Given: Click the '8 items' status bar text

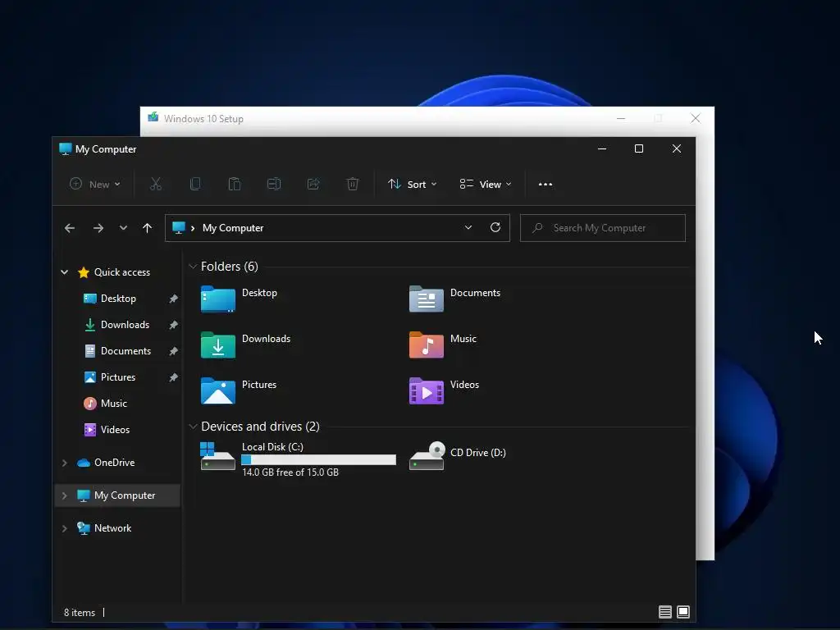Looking at the screenshot, I should tap(80, 612).
